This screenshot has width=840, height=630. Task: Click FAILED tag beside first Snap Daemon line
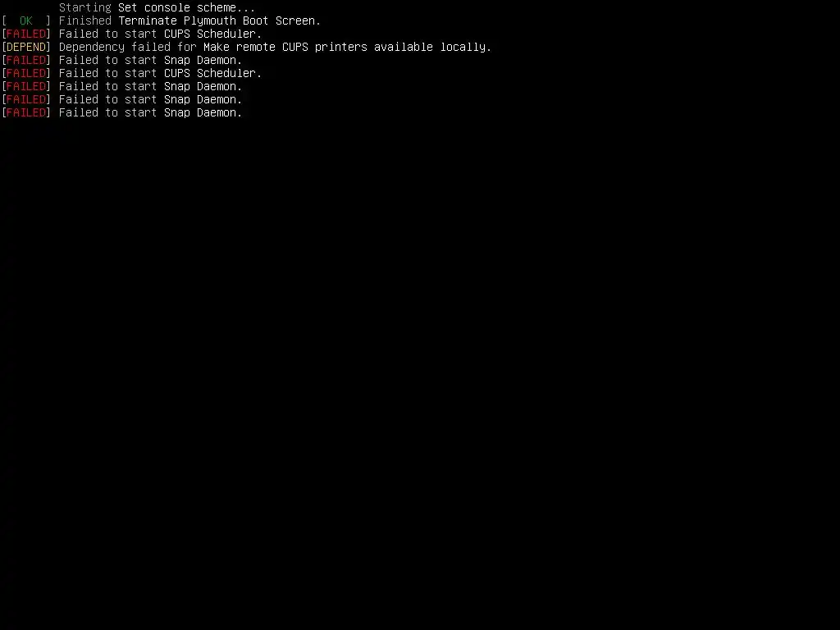[x=26, y=60]
